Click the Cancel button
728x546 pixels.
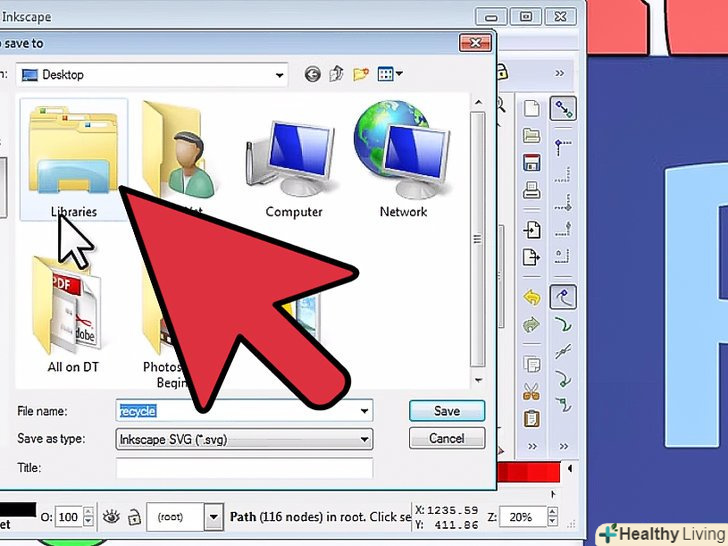[447, 438]
